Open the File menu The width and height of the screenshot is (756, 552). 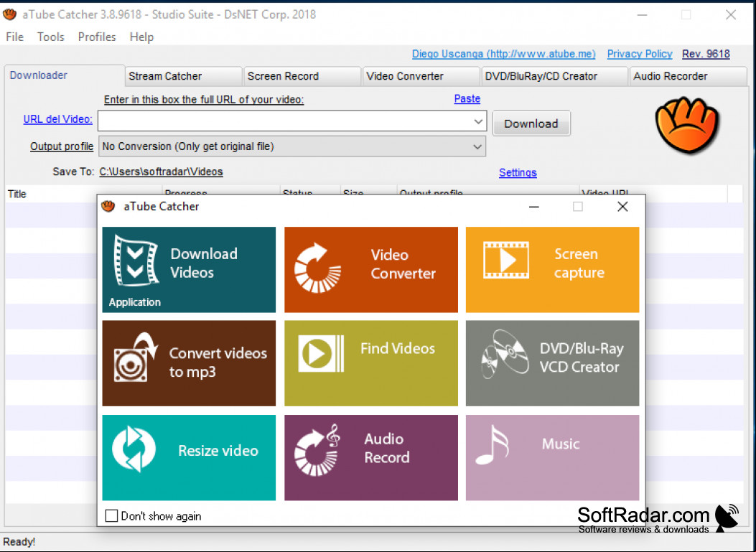tap(14, 37)
